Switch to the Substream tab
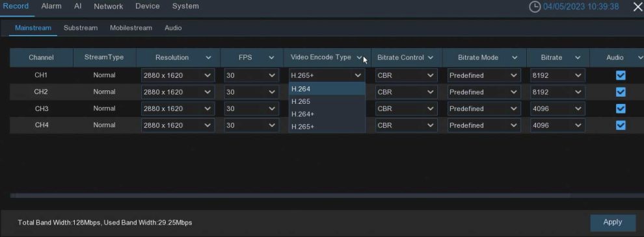644x237 pixels. tap(81, 28)
